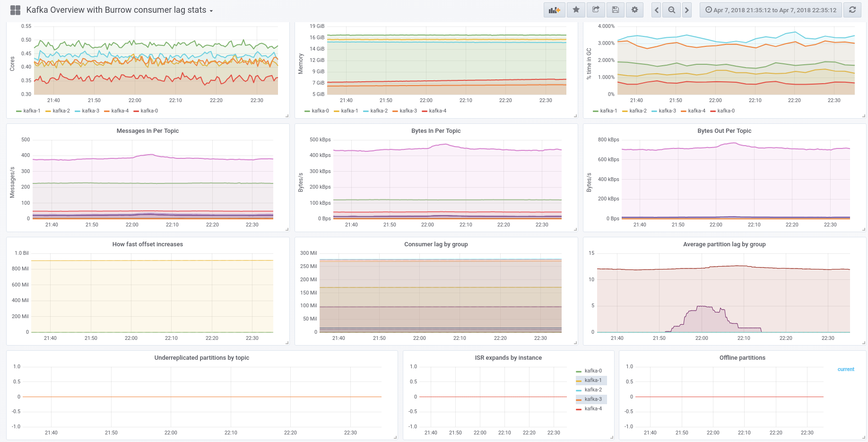Image resolution: width=868 pixels, height=442 pixels.
Task: Click the Grafana dashboards grid icon
Action: tap(15, 10)
